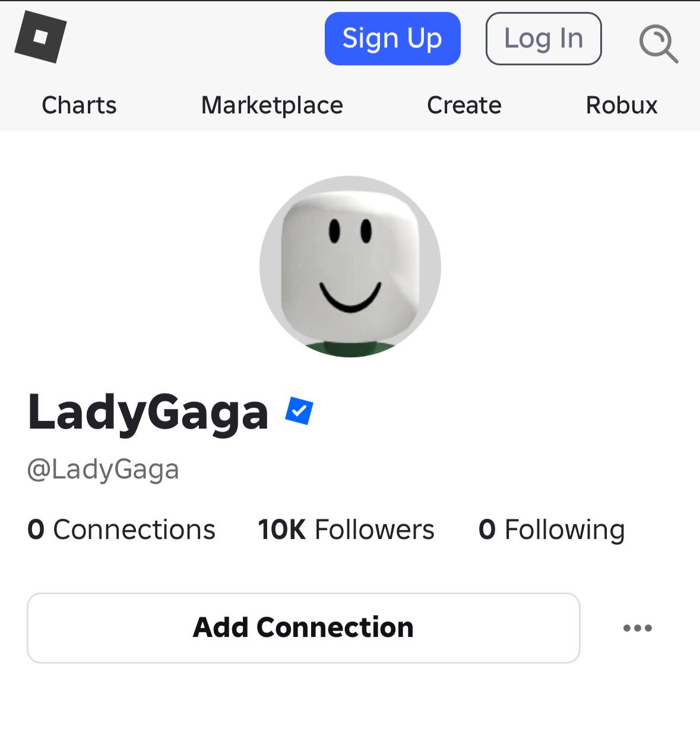Image resolution: width=700 pixels, height=739 pixels.
Task: View the 0 Connections list
Action: 121,529
